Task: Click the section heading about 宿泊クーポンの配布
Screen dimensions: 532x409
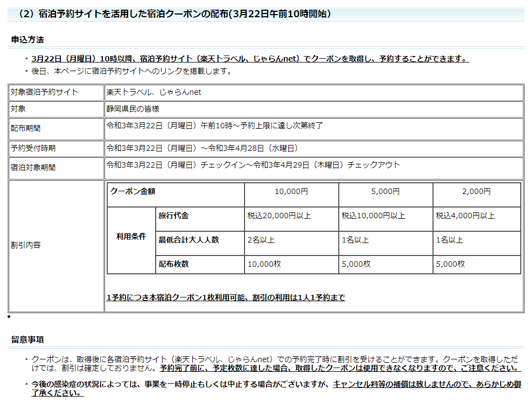Action: click(175, 15)
